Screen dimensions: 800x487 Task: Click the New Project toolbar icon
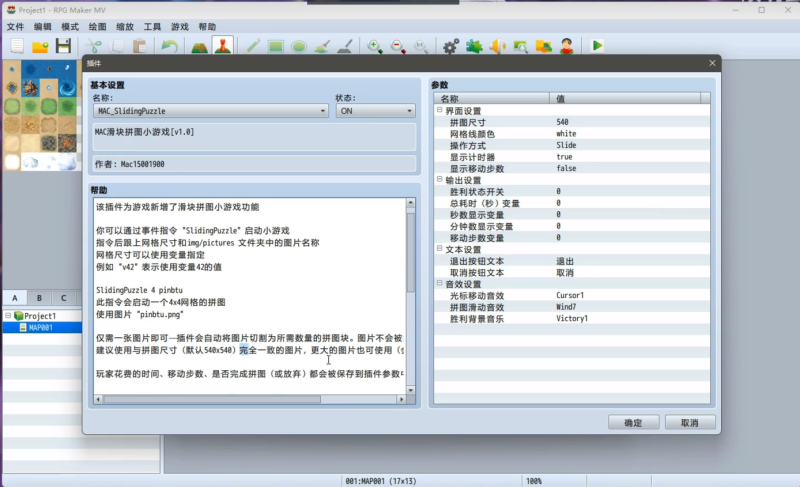(17, 46)
